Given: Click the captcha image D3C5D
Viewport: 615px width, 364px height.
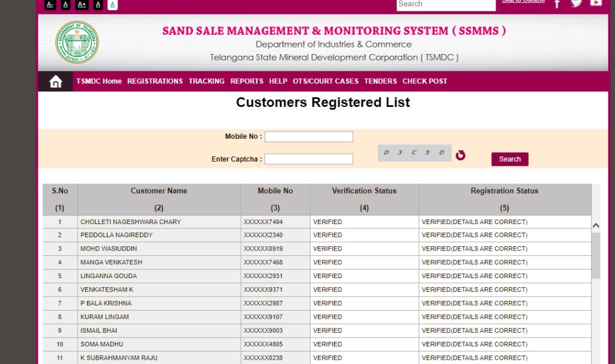Looking at the screenshot, I should 414,153.
